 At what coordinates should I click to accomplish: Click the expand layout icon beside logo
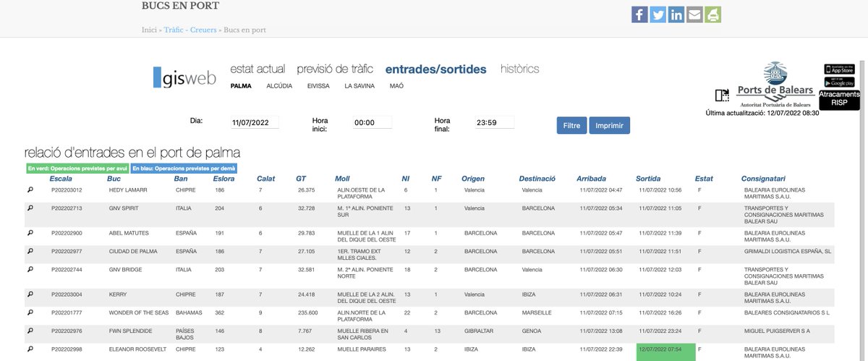click(x=721, y=95)
